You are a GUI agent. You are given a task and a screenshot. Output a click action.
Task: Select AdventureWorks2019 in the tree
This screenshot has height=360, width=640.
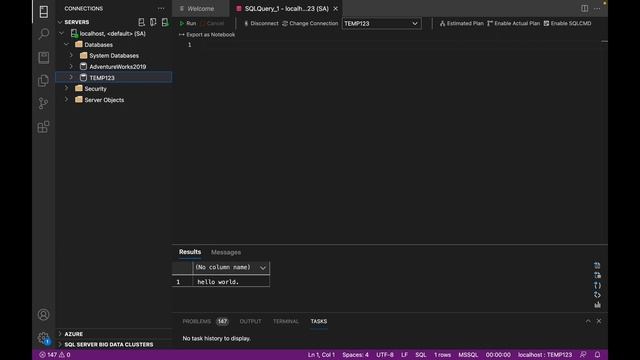[x=118, y=67]
